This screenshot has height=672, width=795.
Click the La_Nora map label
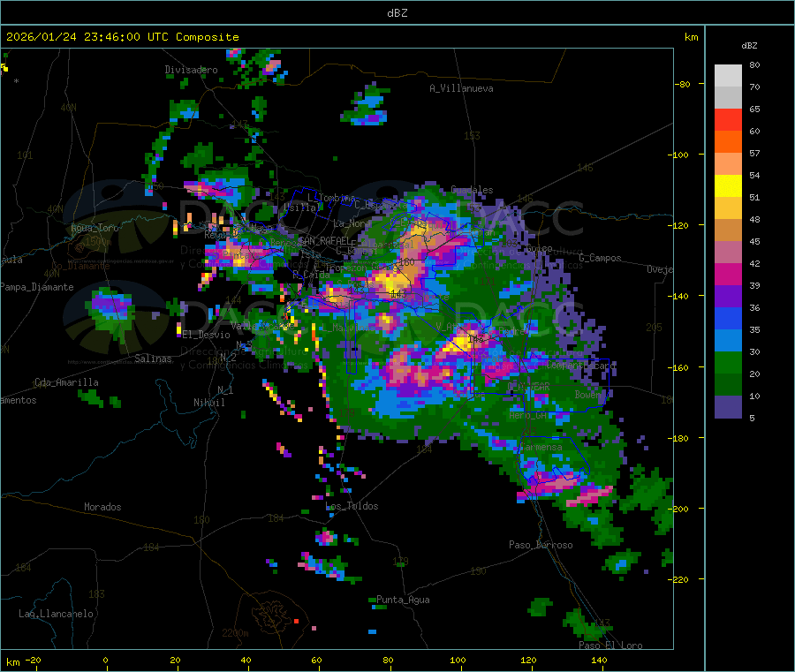(352, 223)
